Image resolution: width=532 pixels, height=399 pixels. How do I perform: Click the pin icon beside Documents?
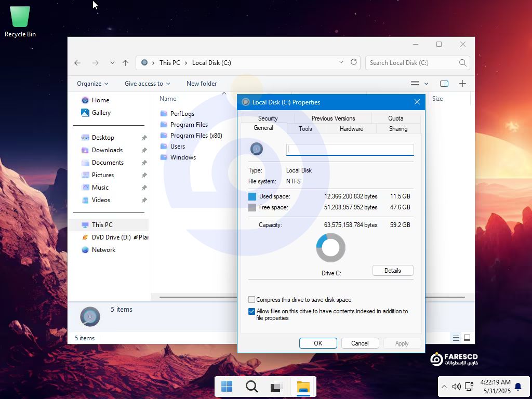pos(144,163)
